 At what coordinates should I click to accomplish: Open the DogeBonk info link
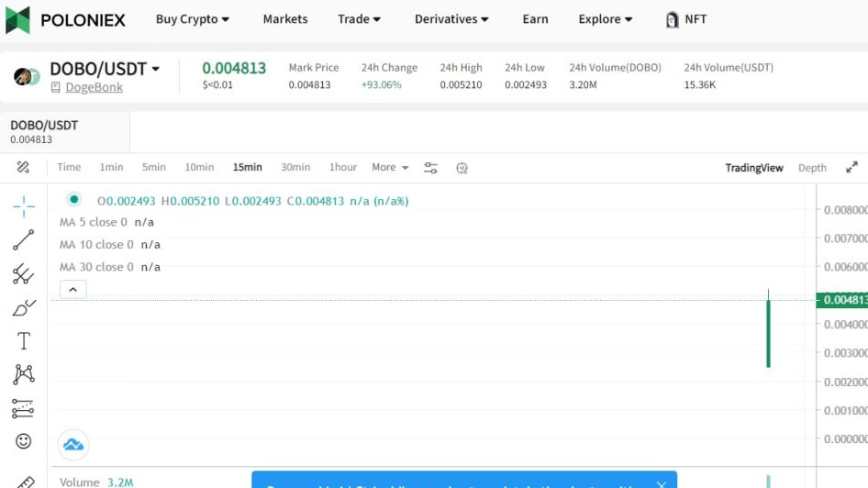[95, 87]
